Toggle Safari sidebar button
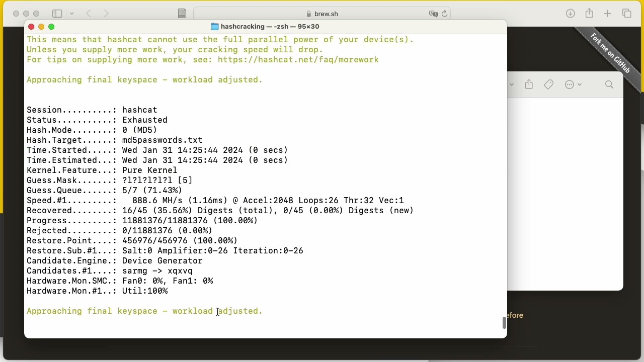This screenshot has width=644, height=362. point(57,14)
